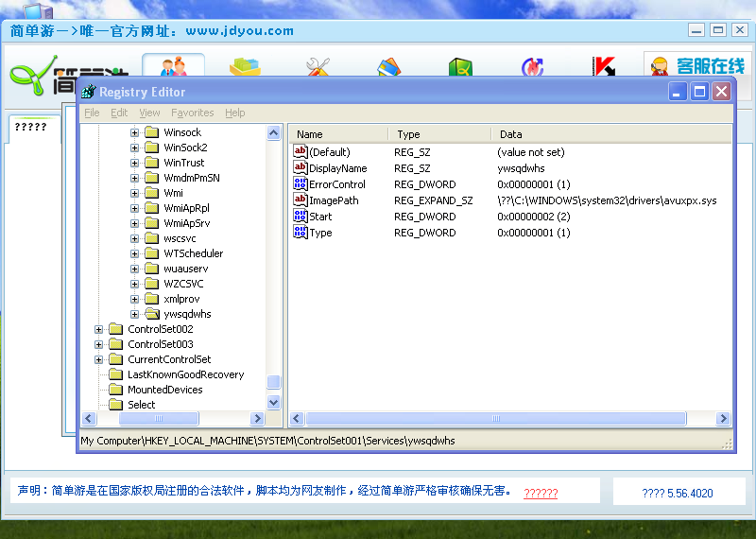This screenshot has height=539, width=756.
Task: Click values pane horizontal scroll left arrow
Action: (x=297, y=418)
